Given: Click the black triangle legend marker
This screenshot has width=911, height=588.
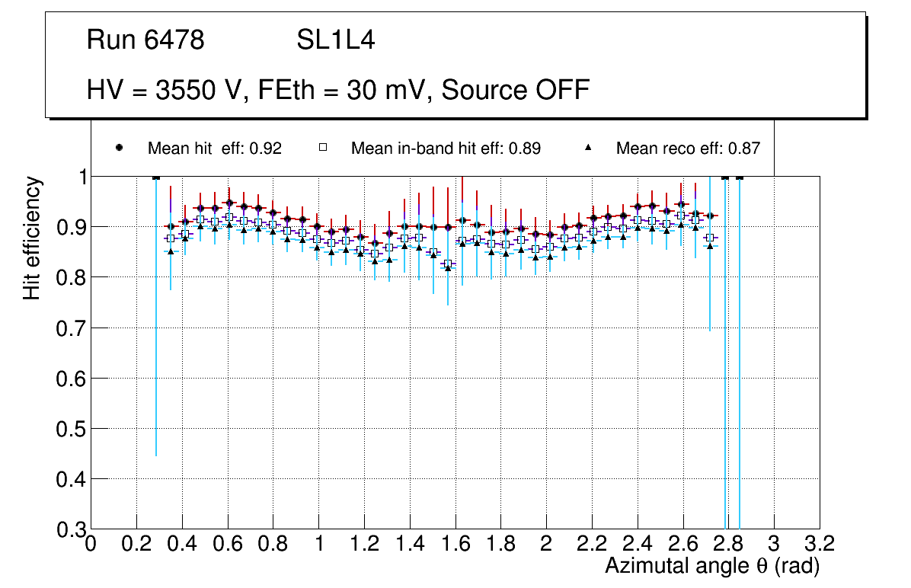Looking at the screenshot, I should (588, 149).
